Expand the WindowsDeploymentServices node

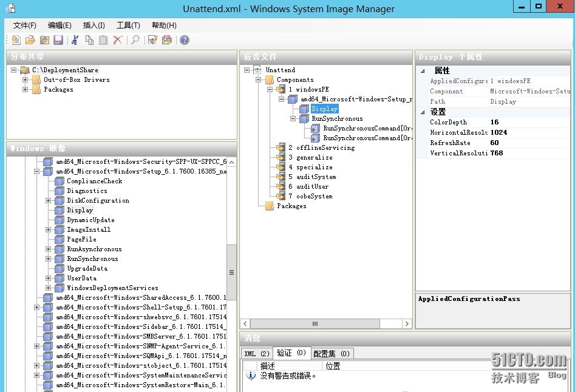48,288
